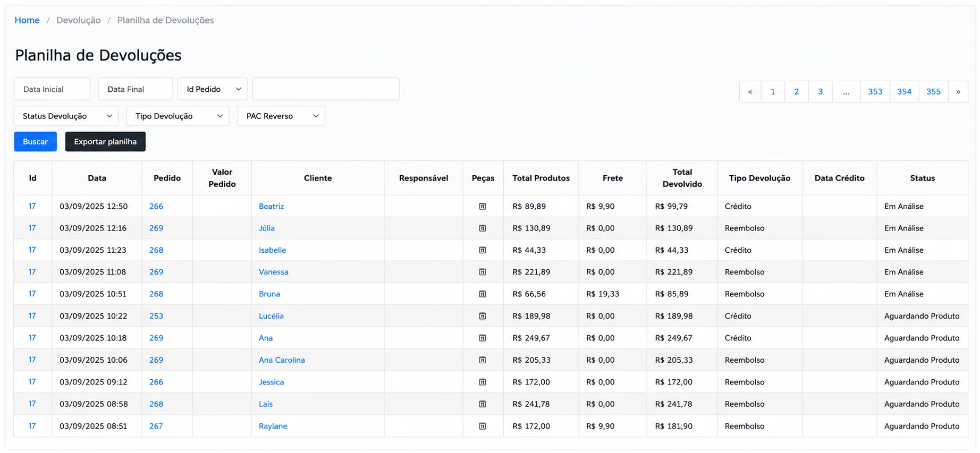Open the Peças icon in Lucélia's row
Viewport: 980px width, 453px height.
[483, 316]
